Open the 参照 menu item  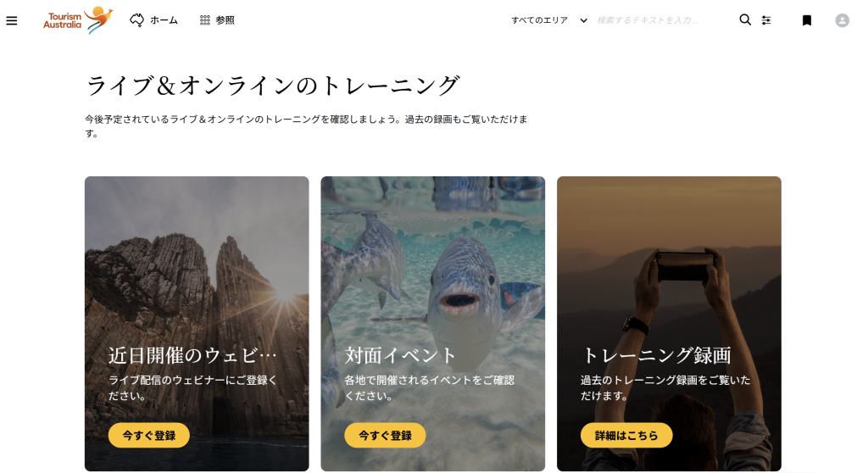click(x=225, y=20)
